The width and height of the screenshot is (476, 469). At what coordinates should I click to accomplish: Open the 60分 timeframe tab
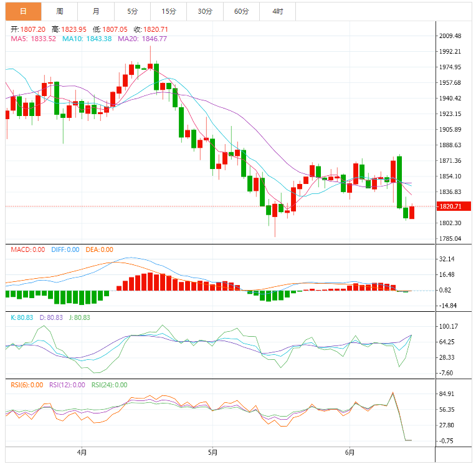[241, 12]
